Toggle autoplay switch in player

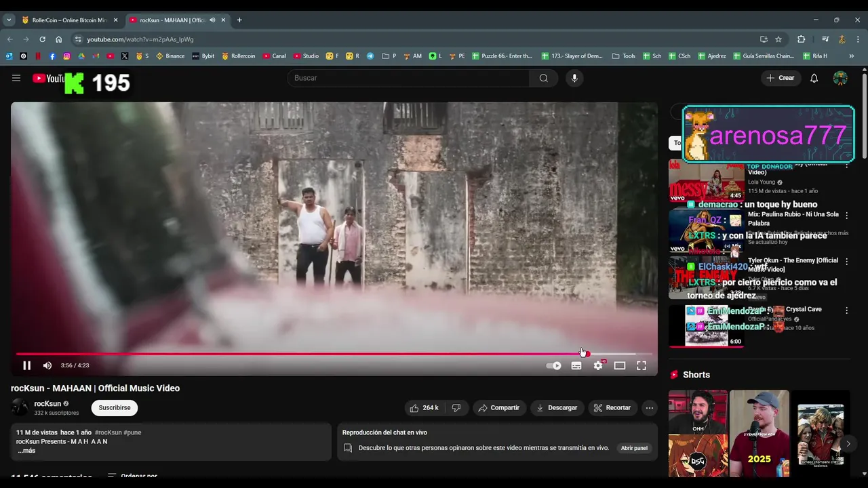(x=553, y=365)
